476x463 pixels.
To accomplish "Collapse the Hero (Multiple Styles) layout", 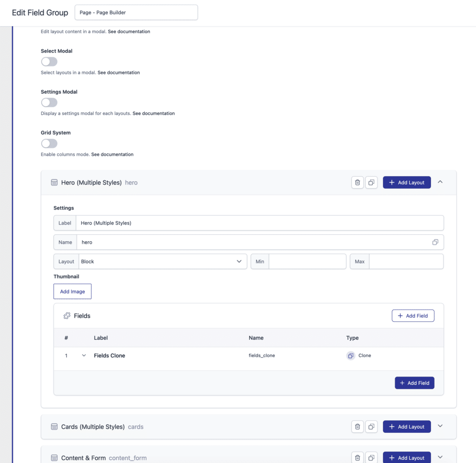I will click(x=440, y=182).
